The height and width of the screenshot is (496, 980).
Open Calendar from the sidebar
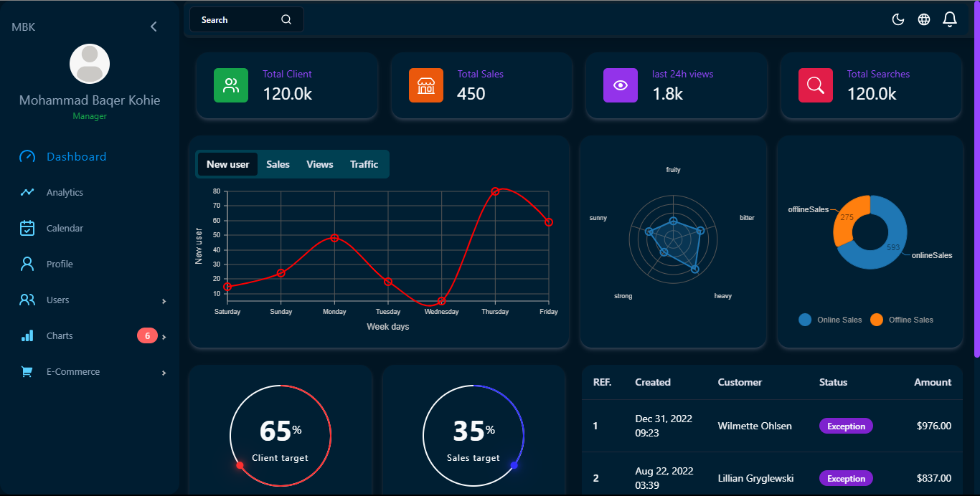[x=65, y=228]
